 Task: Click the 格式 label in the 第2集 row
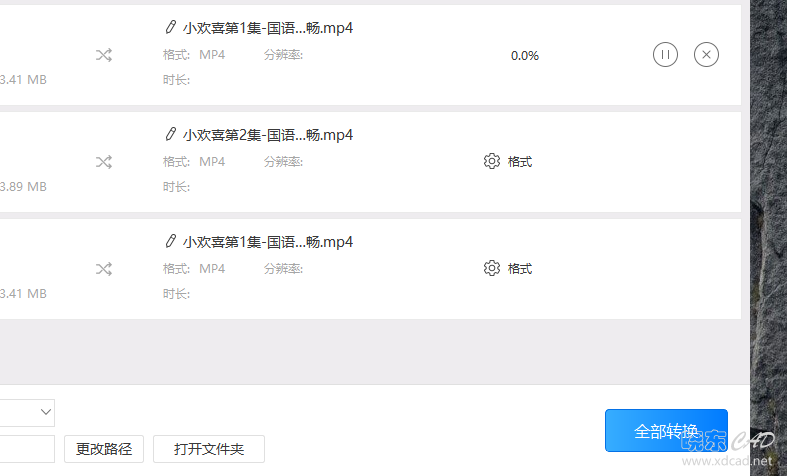519,162
